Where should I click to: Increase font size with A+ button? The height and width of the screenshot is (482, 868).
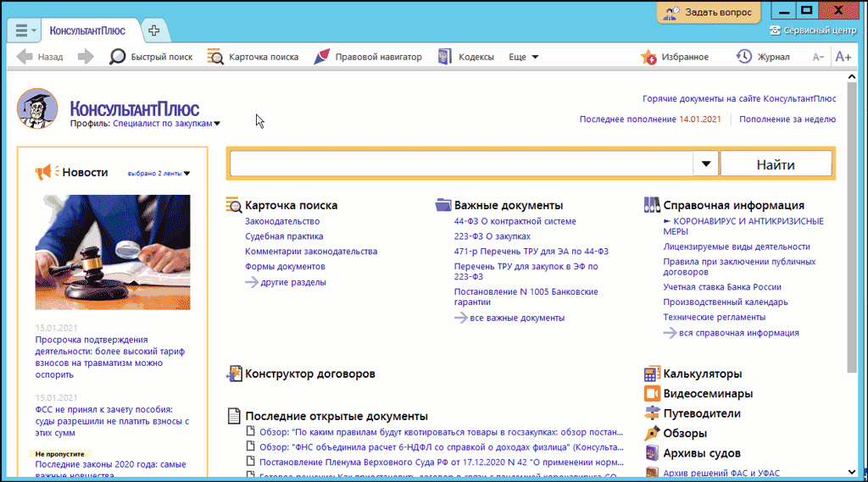843,57
